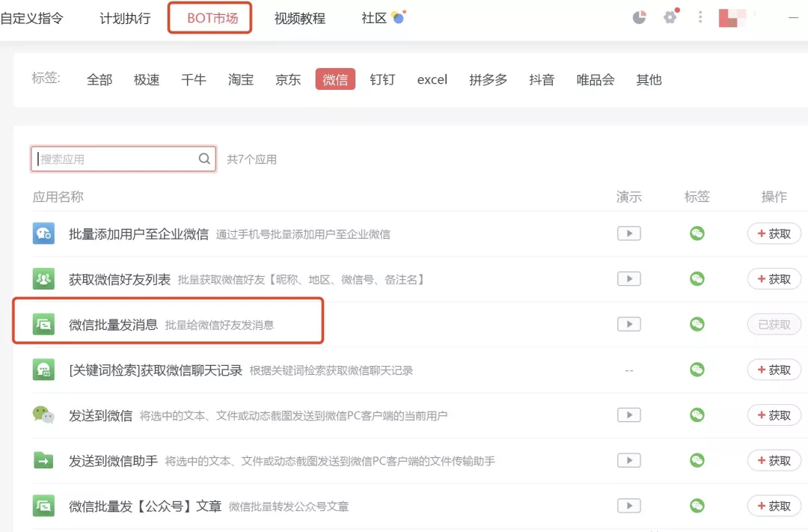Screen dimensions: 808x532
Task: Switch to the 计划执行 tab
Action: 125,18
